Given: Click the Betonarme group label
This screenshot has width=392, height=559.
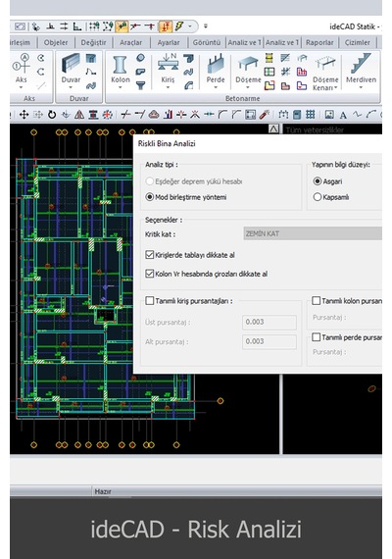Looking at the screenshot, I should coord(242,98).
